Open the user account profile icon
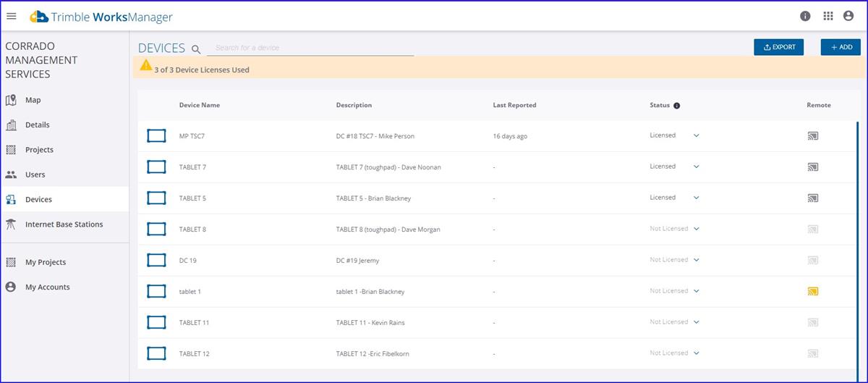The height and width of the screenshot is (383, 868). click(x=848, y=16)
